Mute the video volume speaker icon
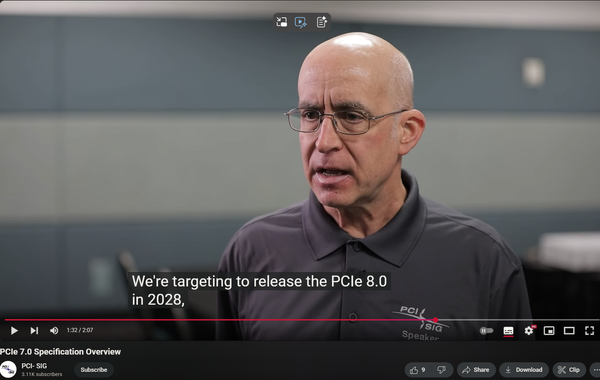The width and height of the screenshot is (600, 380). click(54, 330)
